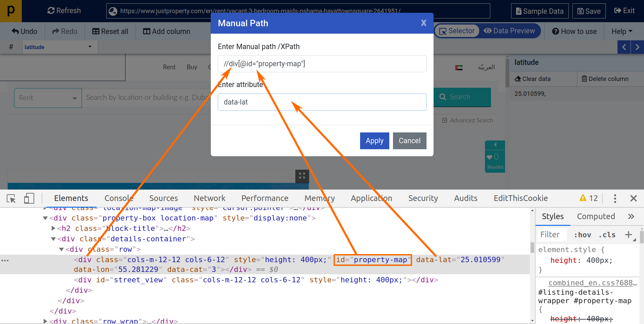Click the Enter attribute input field
Screen dimensions: 644x324
coord(322,102)
